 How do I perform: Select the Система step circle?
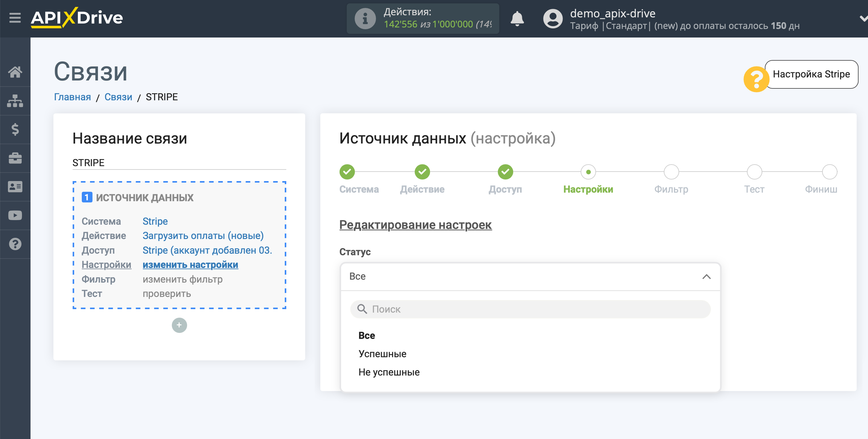pyautogui.click(x=347, y=172)
